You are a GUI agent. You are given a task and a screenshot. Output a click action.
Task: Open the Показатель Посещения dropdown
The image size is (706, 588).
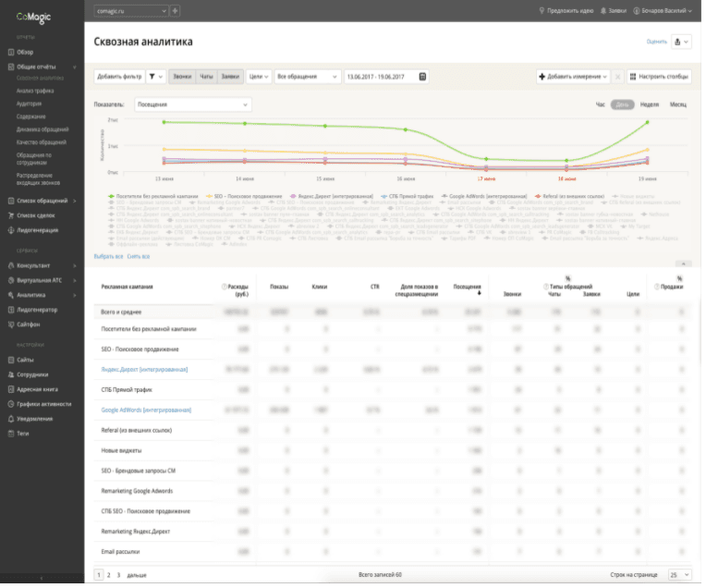(x=194, y=105)
